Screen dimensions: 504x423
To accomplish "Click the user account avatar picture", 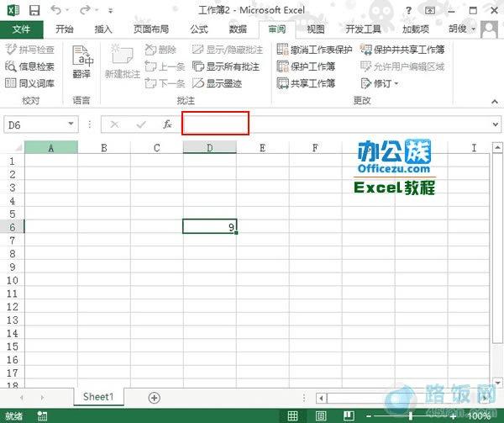I will click(489, 29).
